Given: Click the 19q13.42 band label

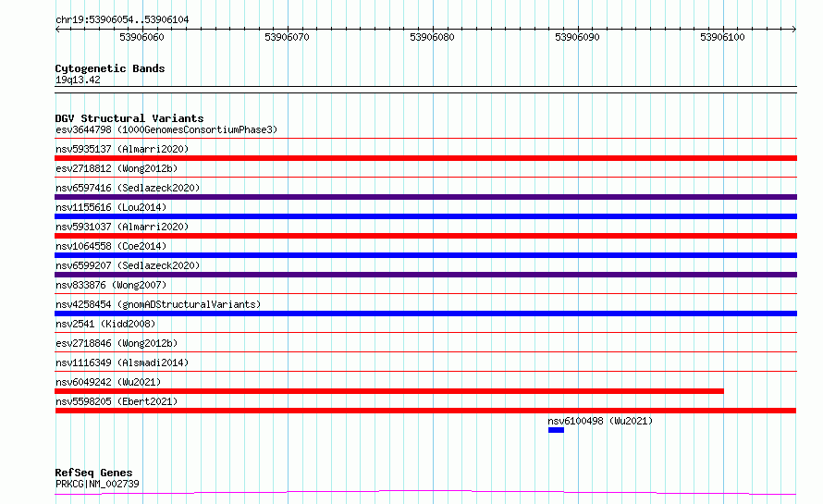Looking at the screenshot, I should coord(78,80).
